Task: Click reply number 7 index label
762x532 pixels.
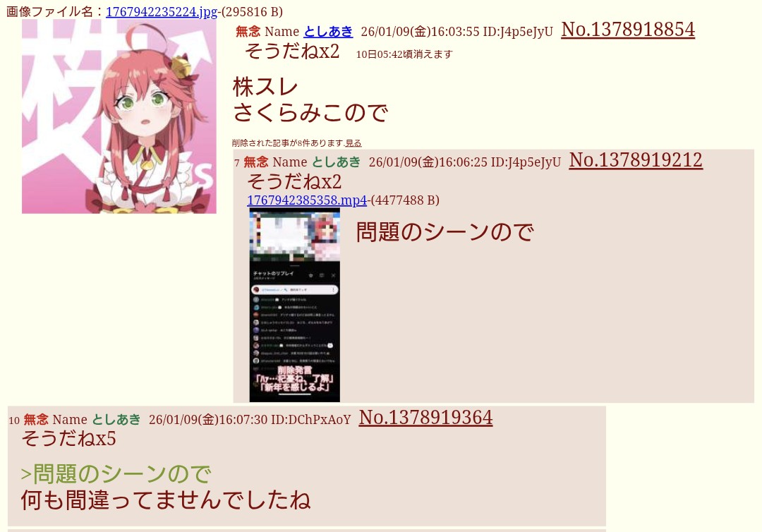Action: click(236, 163)
